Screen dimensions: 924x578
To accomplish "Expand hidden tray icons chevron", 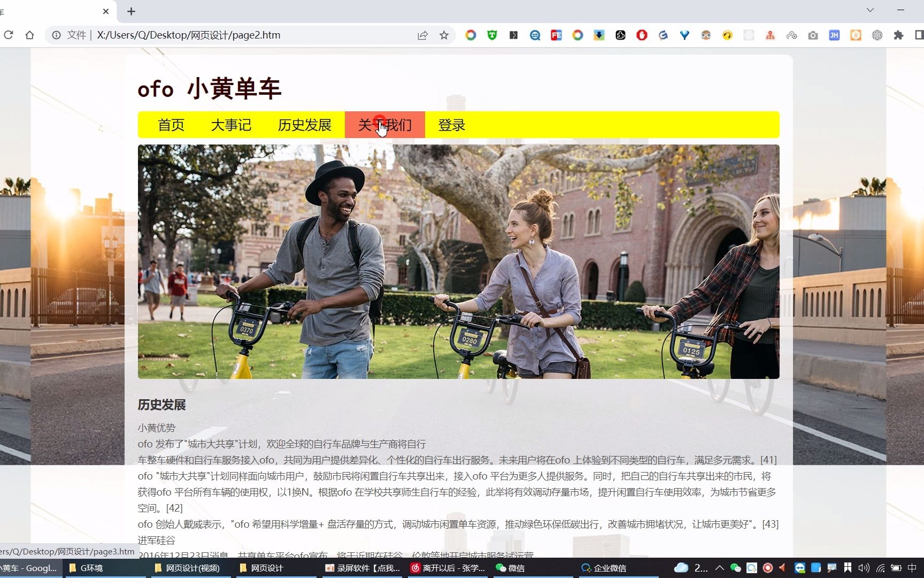I will point(720,568).
